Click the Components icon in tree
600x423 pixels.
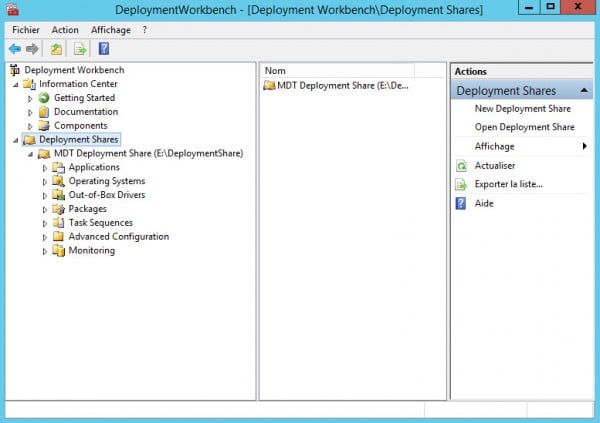coord(44,126)
